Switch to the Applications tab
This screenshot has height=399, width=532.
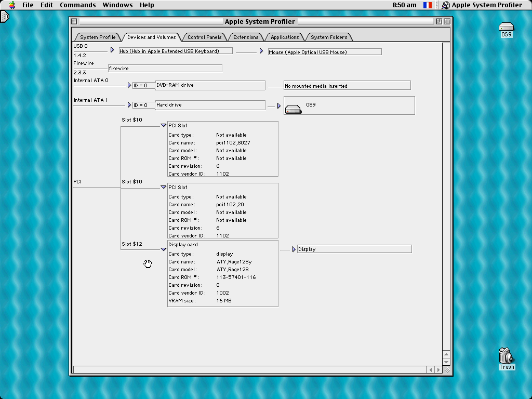point(285,37)
